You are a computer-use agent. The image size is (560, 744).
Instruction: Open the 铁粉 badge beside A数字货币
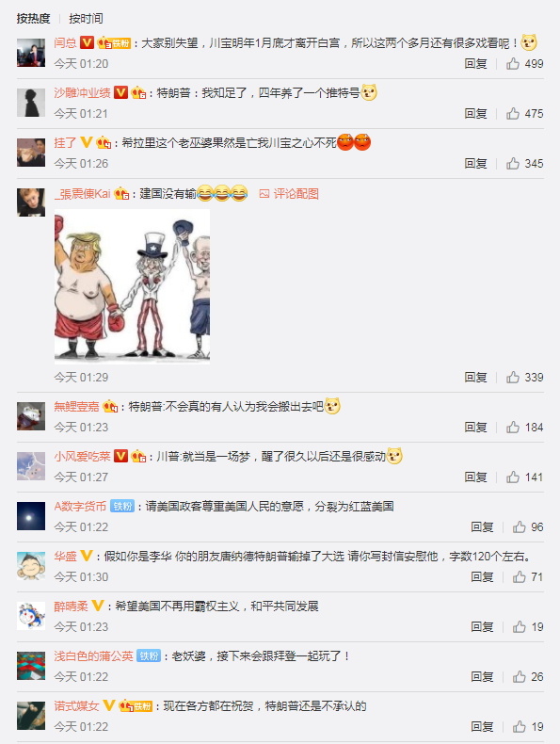122,507
